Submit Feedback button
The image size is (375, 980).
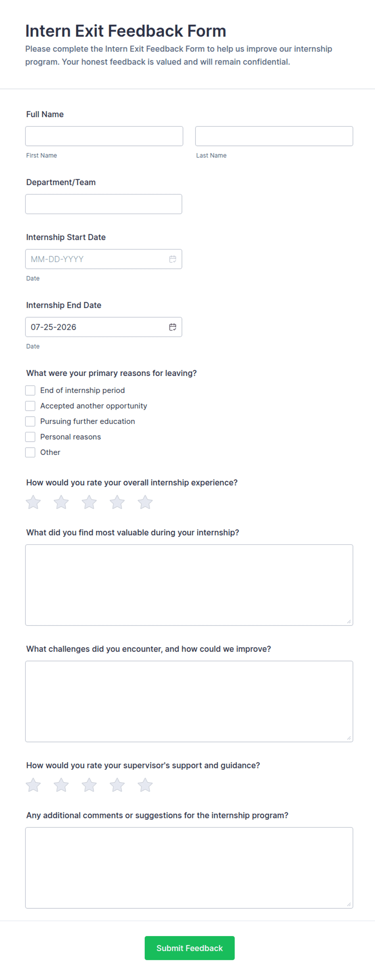[190, 948]
